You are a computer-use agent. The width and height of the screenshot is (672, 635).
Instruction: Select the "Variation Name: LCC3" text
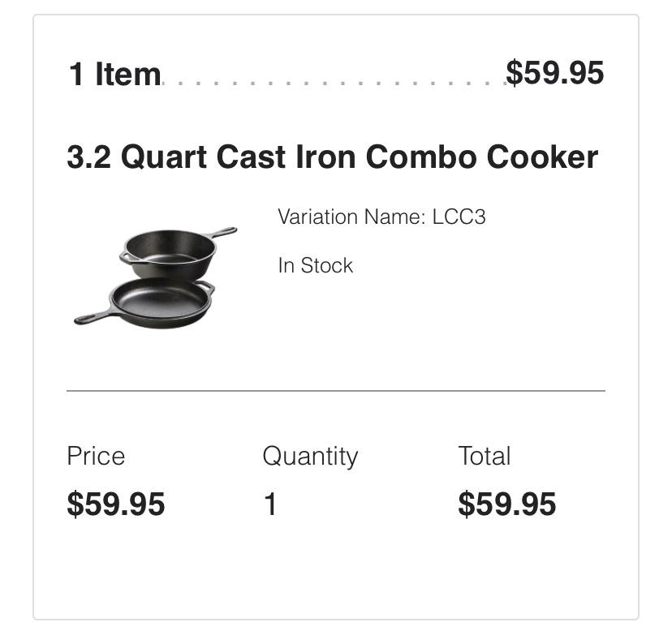point(381,217)
